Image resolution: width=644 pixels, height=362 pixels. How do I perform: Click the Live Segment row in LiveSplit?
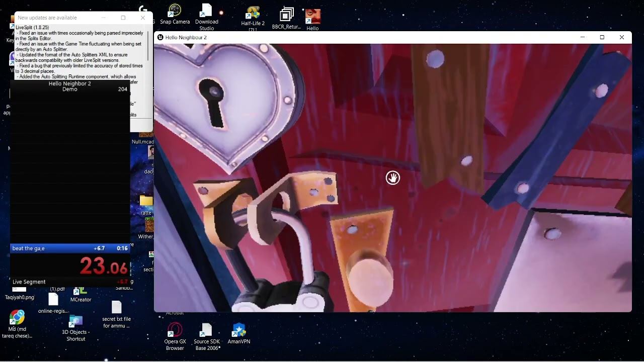[70, 282]
